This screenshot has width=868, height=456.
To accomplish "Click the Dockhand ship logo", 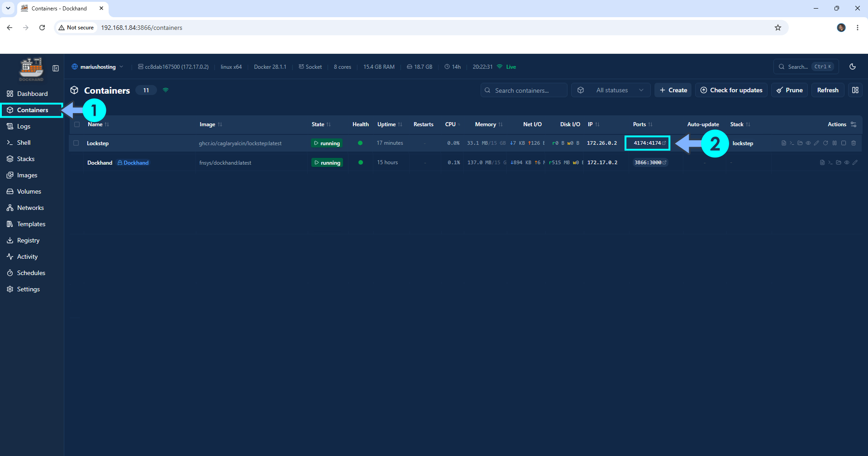I will [31, 69].
